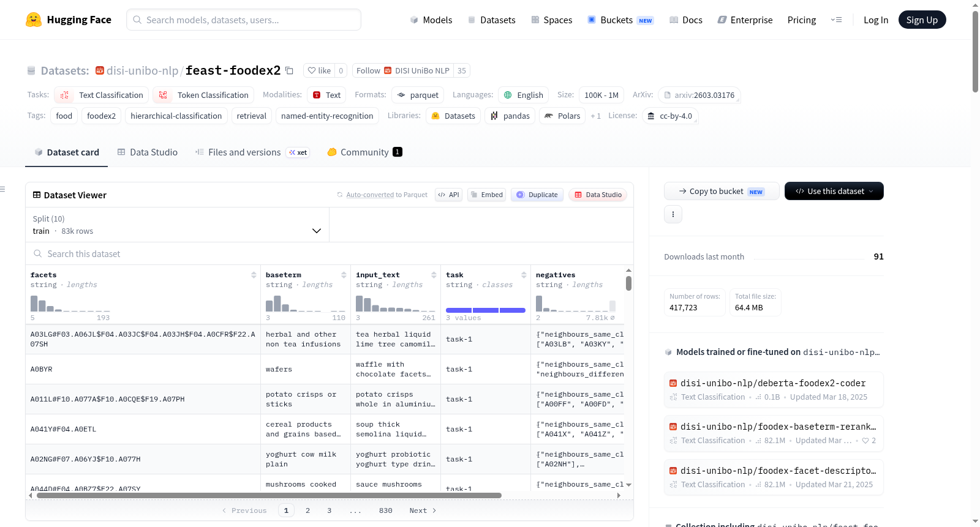Click the DISI UniBo NLP organization avatar icon

pos(388,70)
